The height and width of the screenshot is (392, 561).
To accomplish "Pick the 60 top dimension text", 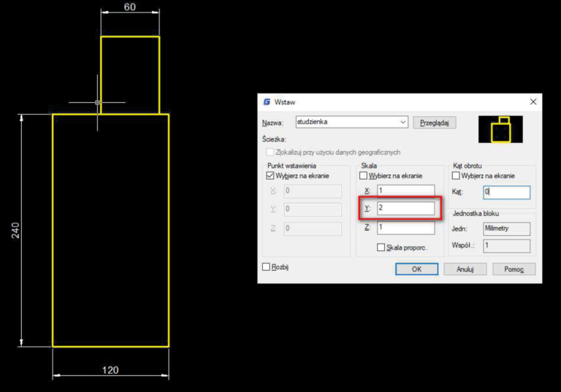I will click(130, 7).
